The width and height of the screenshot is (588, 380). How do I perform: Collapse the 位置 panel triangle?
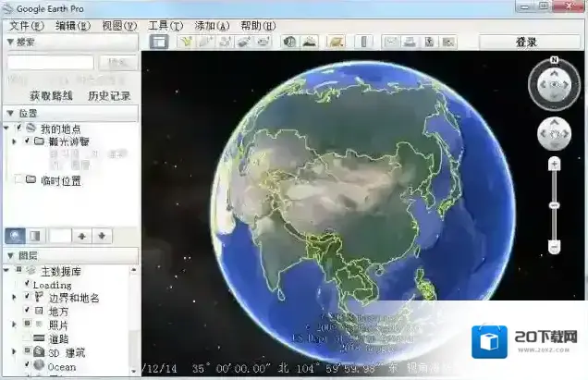pyautogui.click(x=10, y=113)
